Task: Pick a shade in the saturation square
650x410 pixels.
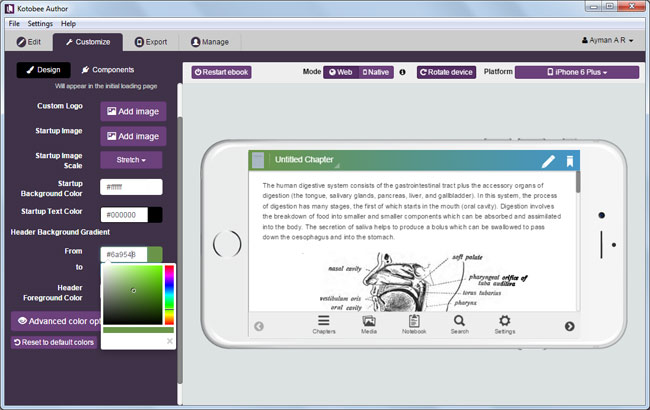Action: tap(133, 295)
